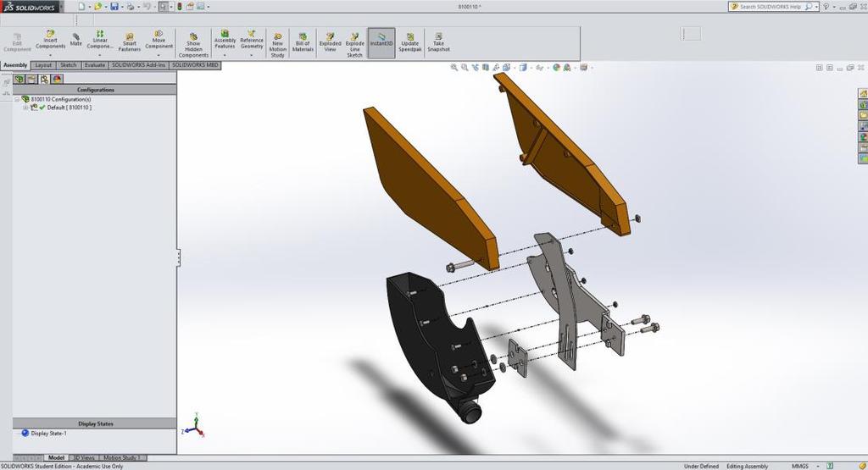Open PropertyManager tab icon
The height and width of the screenshot is (470, 868).
tap(32, 79)
